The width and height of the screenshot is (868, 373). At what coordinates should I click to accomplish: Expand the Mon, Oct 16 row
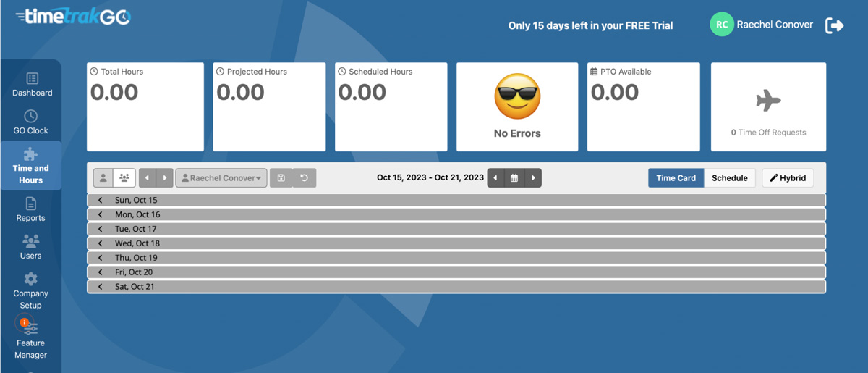pos(456,214)
